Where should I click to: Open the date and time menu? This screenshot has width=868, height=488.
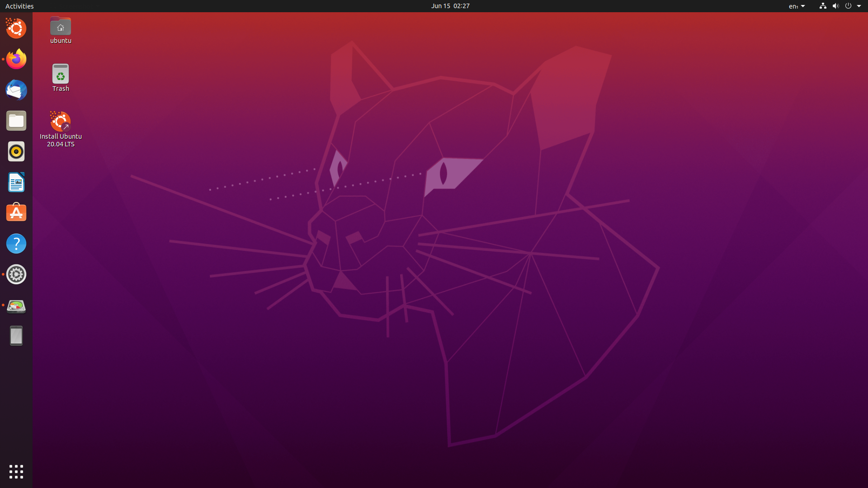tap(450, 6)
